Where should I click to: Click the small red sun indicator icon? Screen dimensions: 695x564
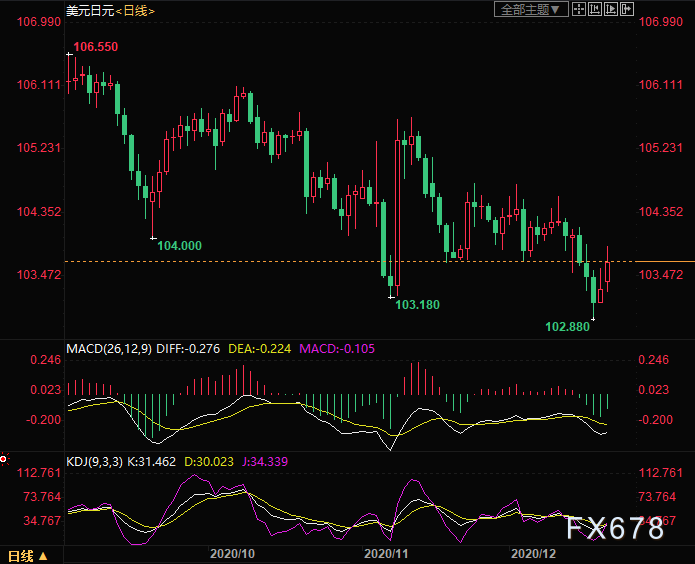(4, 460)
